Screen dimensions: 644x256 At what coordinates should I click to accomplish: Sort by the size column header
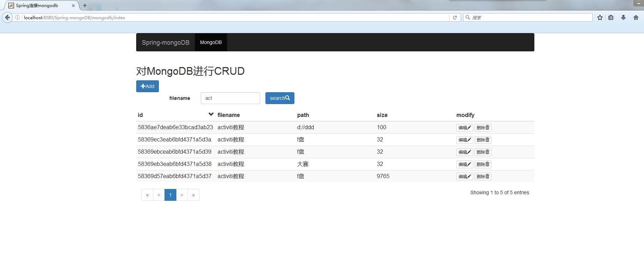pos(382,115)
